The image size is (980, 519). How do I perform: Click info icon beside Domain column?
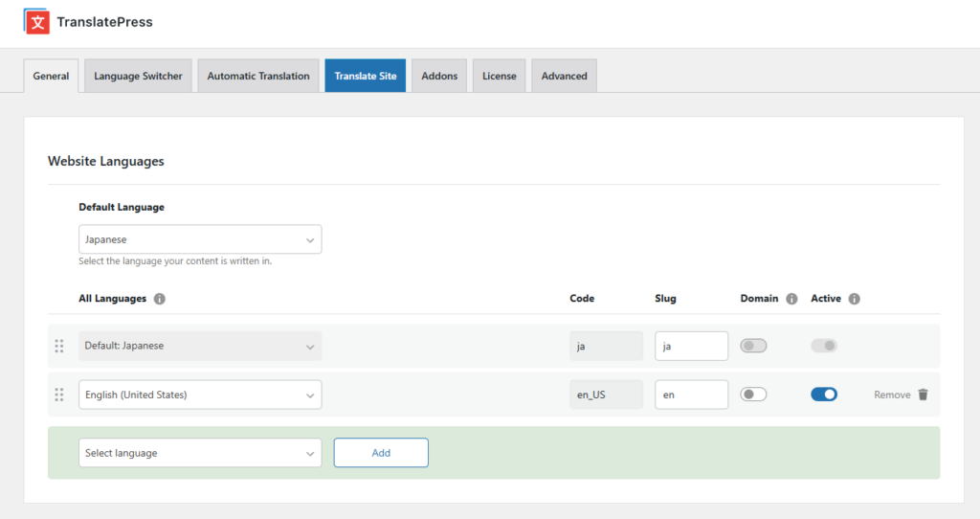coord(791,299)
